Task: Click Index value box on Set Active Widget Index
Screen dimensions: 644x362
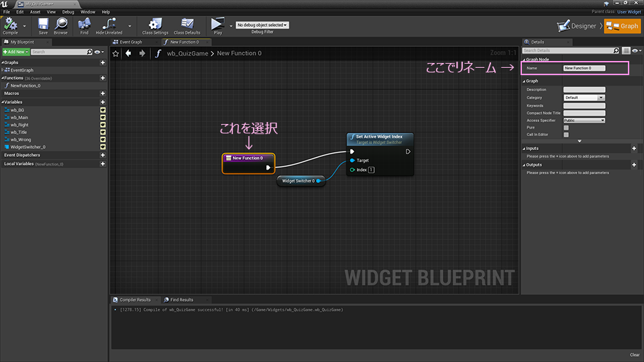Action: 371,170
